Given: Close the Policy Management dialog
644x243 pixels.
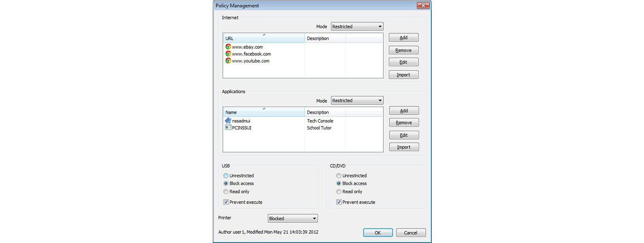Looking at the screenshot, I should tap(423, 6).
